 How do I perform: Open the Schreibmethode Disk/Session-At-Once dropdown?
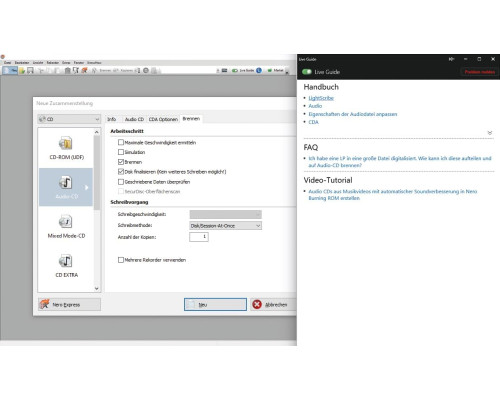225,226
